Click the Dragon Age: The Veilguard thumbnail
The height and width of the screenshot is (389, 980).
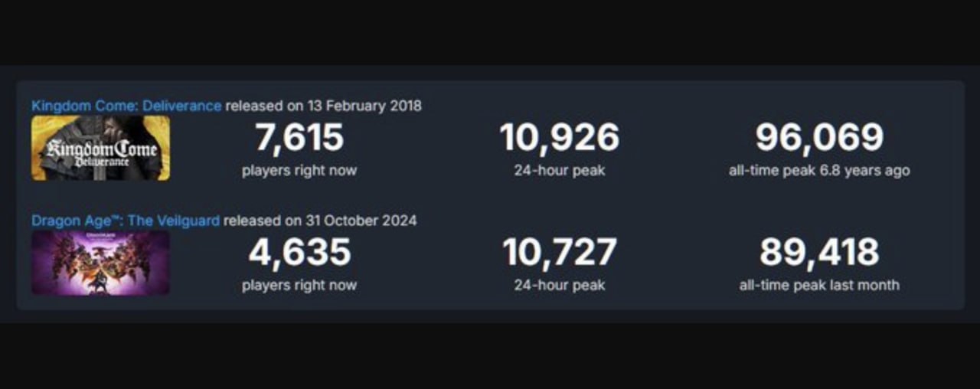point(100,263)
